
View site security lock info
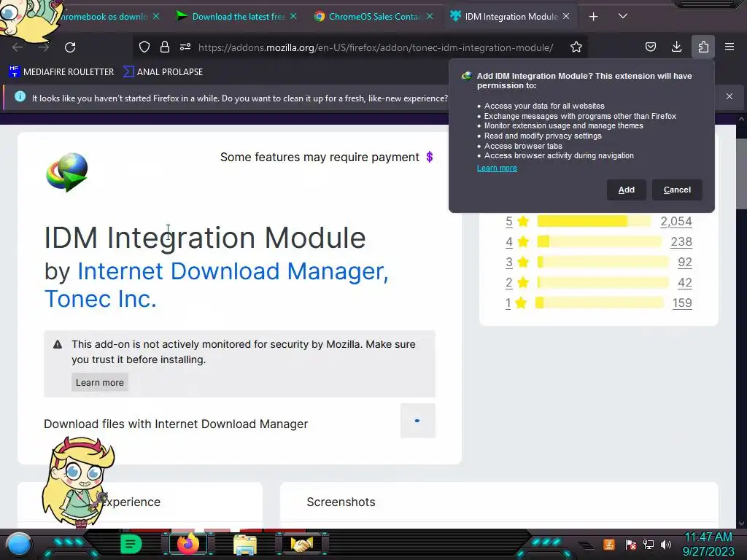tap(165, 47)
